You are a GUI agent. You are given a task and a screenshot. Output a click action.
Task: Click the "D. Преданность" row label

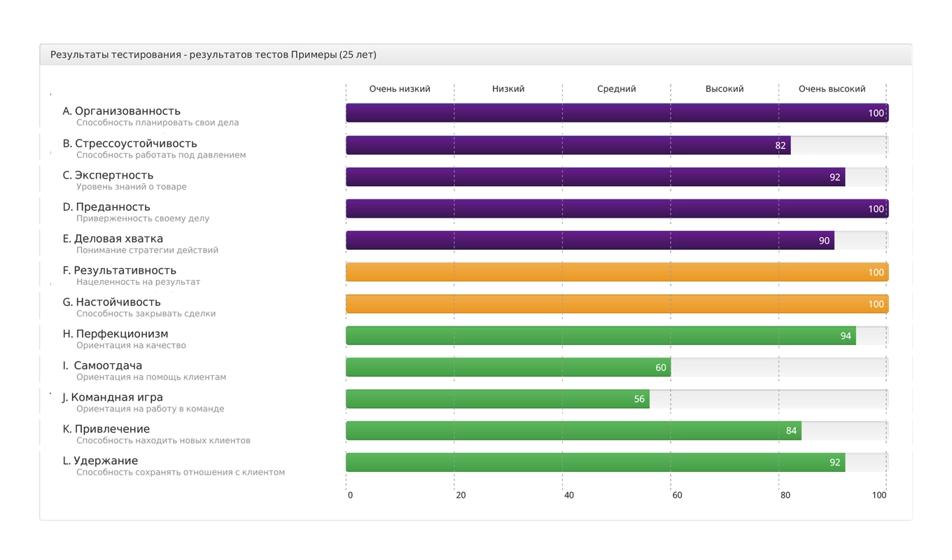[x=106, y=207]
